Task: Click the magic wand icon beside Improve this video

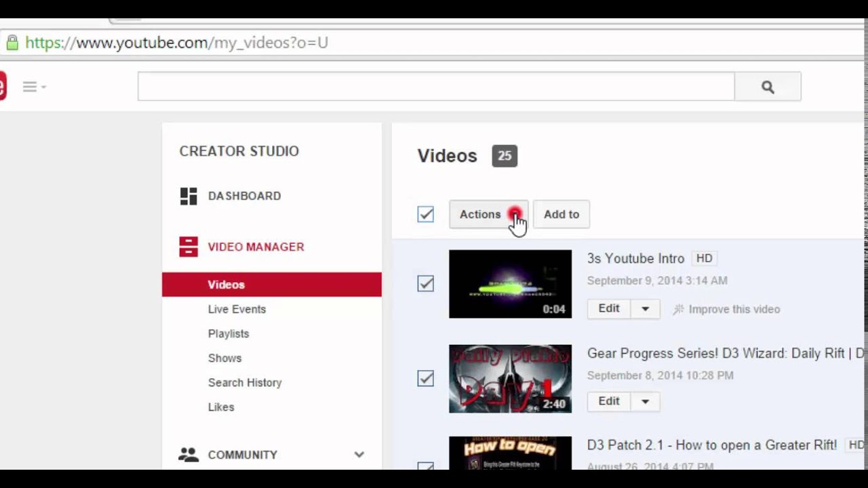Action: point(678,310)
